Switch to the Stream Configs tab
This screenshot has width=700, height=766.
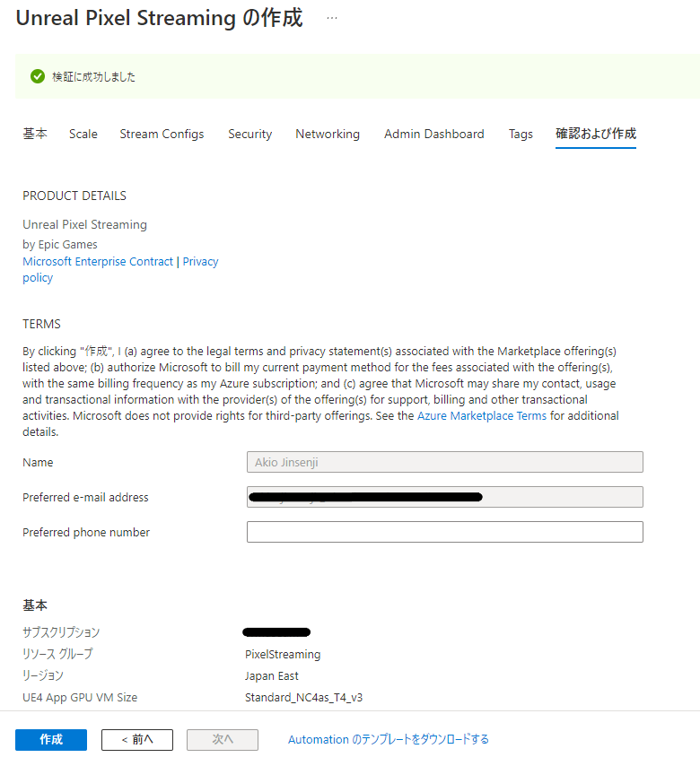tap(162, 134)
